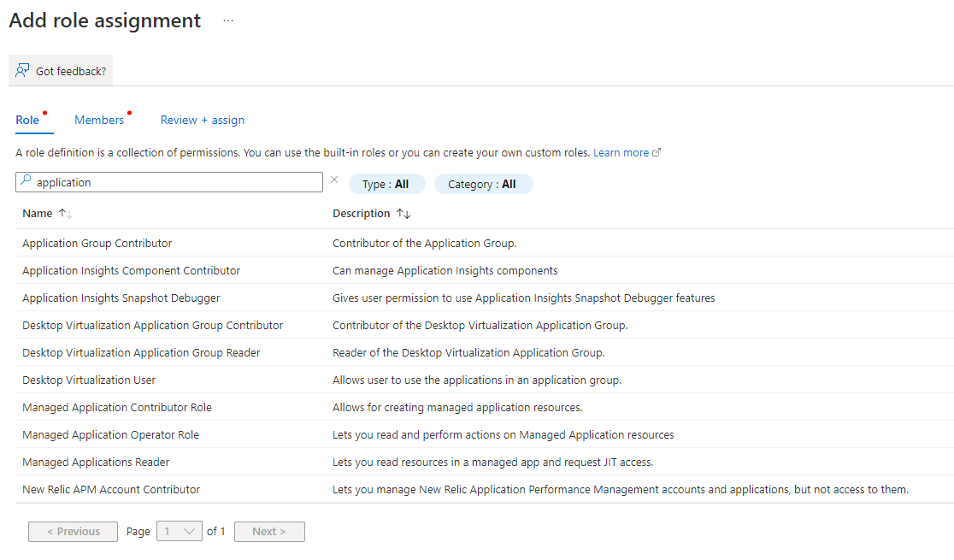Clear the search using the × icon

coord(333,180)
